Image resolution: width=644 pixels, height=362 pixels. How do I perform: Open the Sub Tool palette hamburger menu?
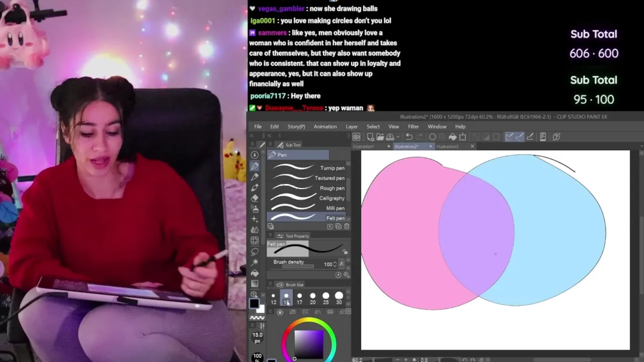coord(270,145)
